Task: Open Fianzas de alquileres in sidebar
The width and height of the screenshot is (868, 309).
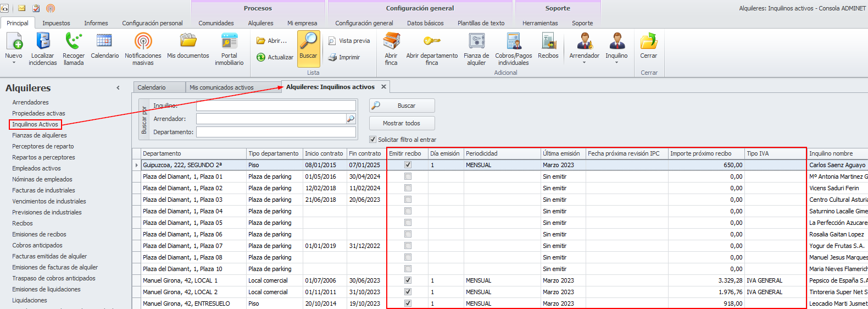Action: [x=40, y=135]
